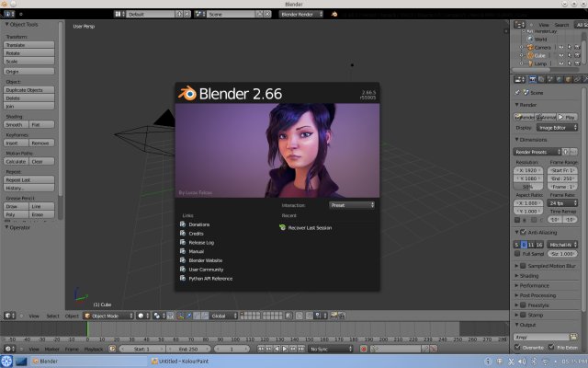Play animation forward in the timeline
This screenshot has height=368, width=588.
285,349
